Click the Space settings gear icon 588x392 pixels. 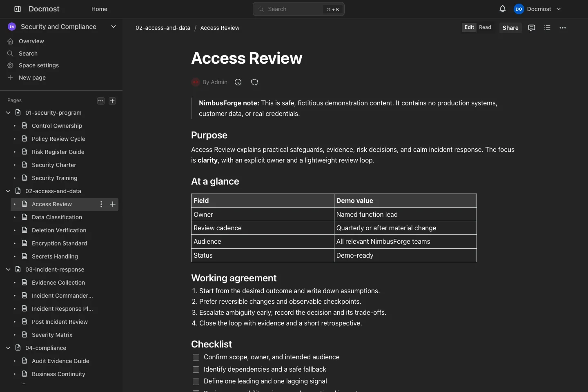[10, 65]
